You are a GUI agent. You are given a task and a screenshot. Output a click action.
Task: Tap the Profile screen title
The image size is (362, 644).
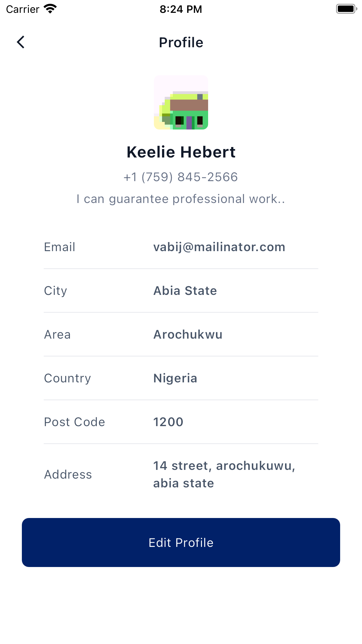click(x=181, y=43)
